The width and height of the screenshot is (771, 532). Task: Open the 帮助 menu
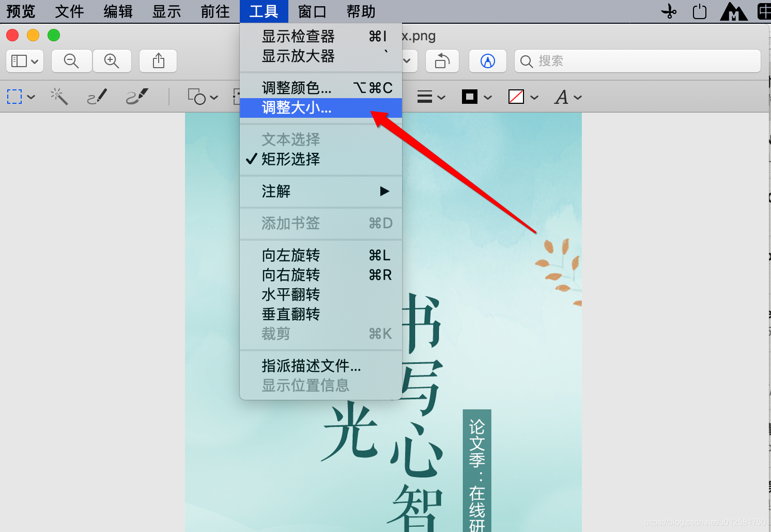(x=361, y=11)
